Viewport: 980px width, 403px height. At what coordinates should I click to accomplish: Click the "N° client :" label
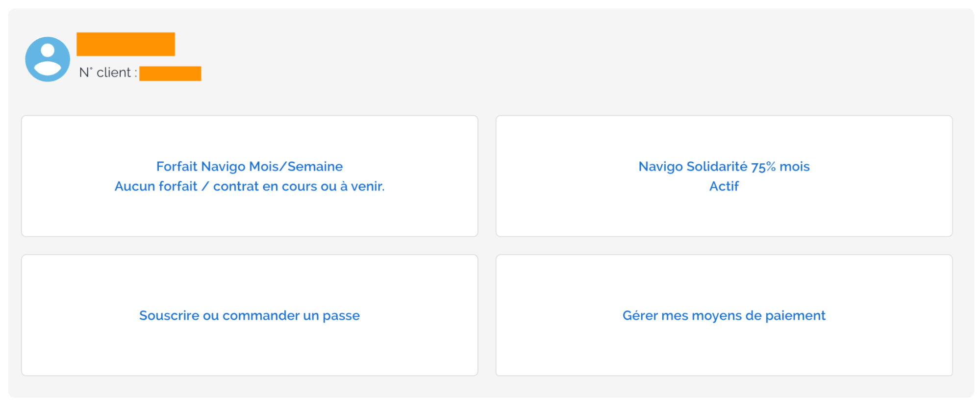coord(108,73)
